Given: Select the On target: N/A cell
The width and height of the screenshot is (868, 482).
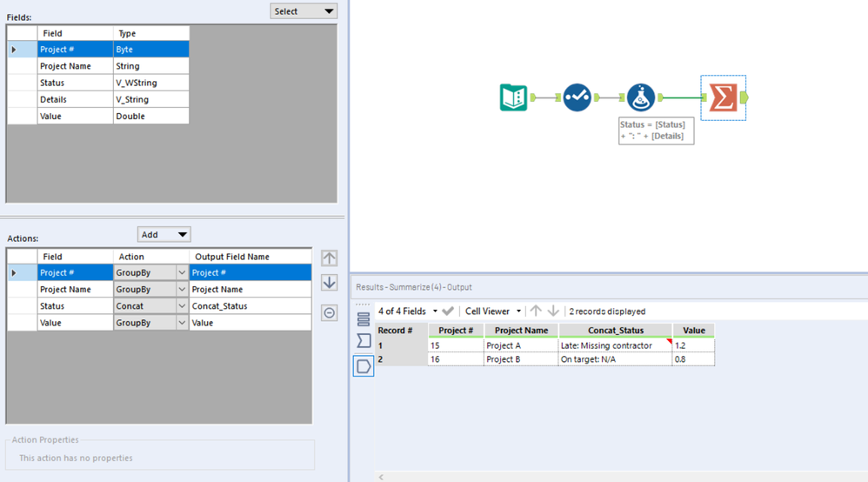Looking at the screenshot, I should coord(616,359).
